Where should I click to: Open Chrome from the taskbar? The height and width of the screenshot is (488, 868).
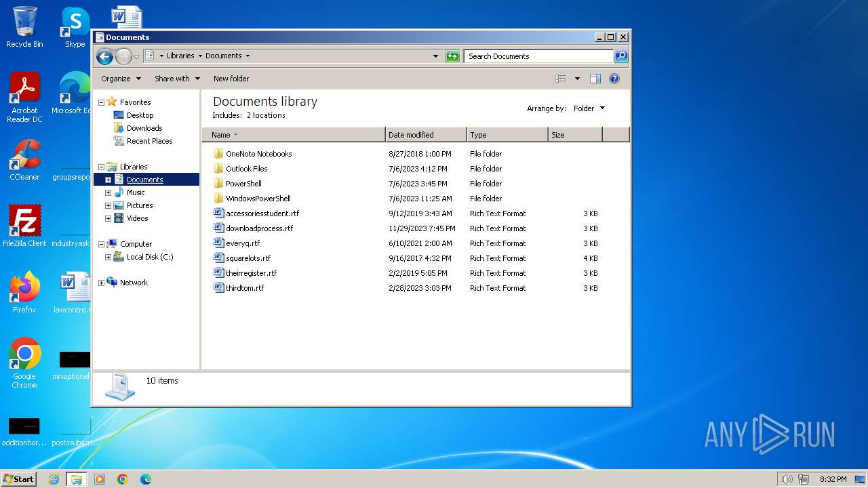point(123,479)
